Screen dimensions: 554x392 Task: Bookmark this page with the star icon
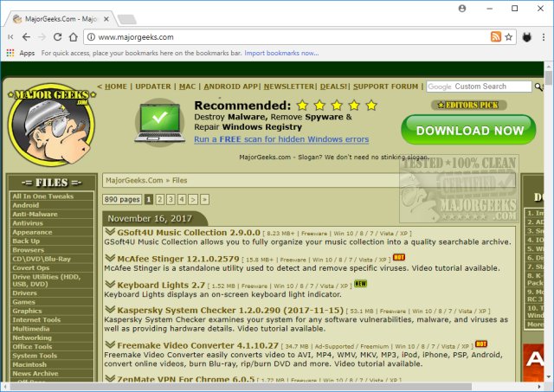509,37
